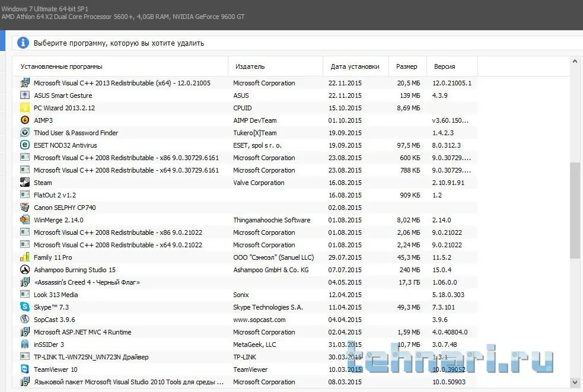Click the install date 15.10.2015

[345, 108]
